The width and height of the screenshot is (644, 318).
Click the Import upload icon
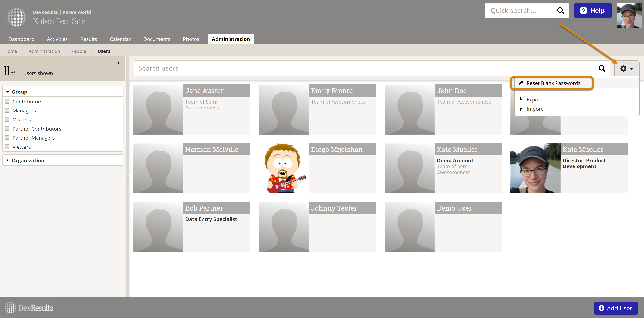(521, 109)
